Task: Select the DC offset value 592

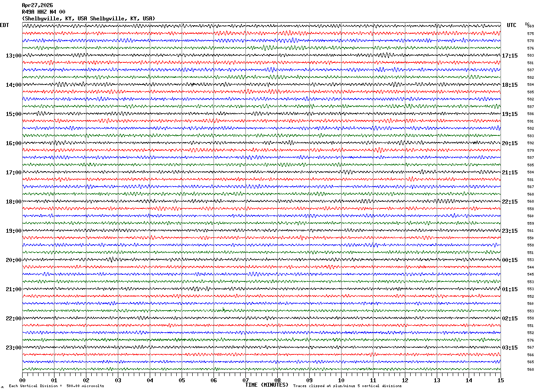Action: tap(530, 143)
